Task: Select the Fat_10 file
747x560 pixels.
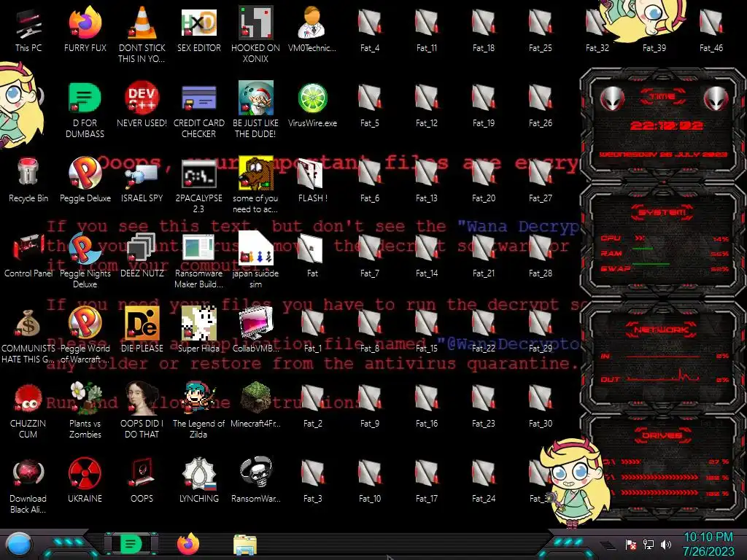Action: pyautogui.click(x=370, y=480)
